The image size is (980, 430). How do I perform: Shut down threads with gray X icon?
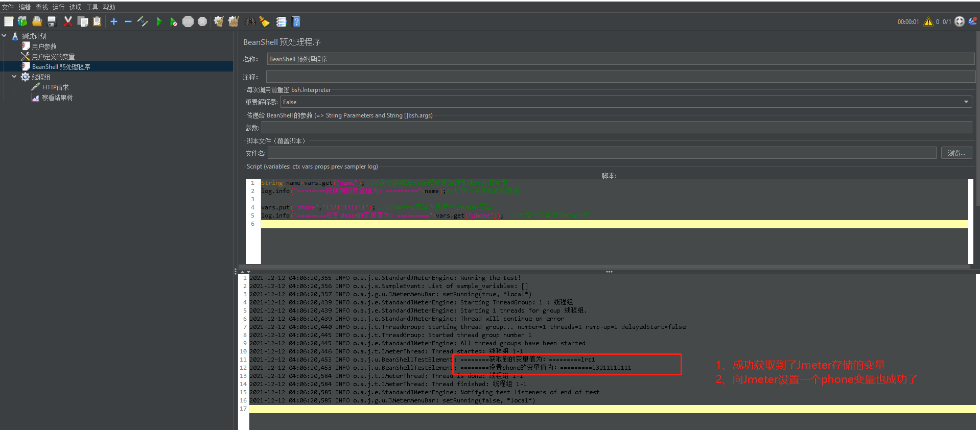[x=202, y=21]
